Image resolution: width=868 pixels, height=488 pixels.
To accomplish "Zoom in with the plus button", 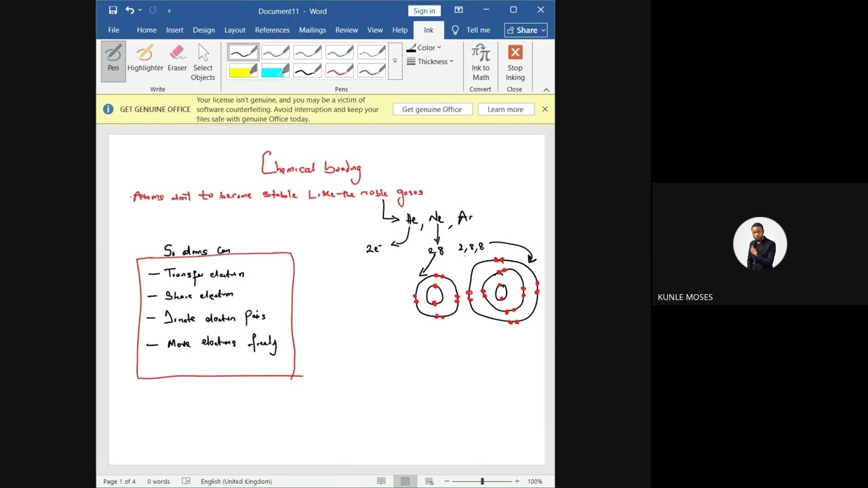I will tap(517, 481).
